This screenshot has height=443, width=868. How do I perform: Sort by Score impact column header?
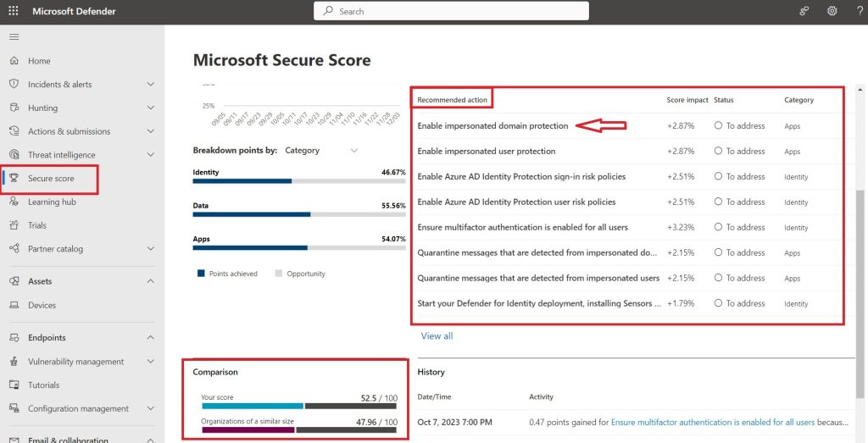point(687,100)
